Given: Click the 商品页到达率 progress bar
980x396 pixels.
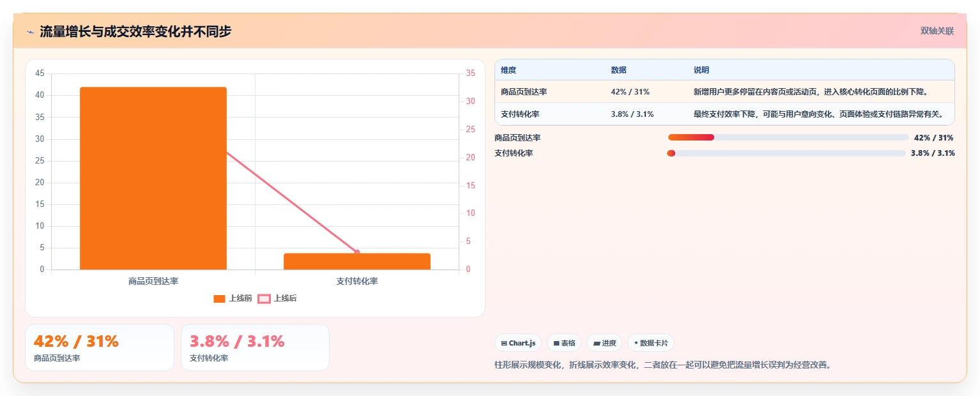Looking at the screenshot, I should tap(788, 137).
